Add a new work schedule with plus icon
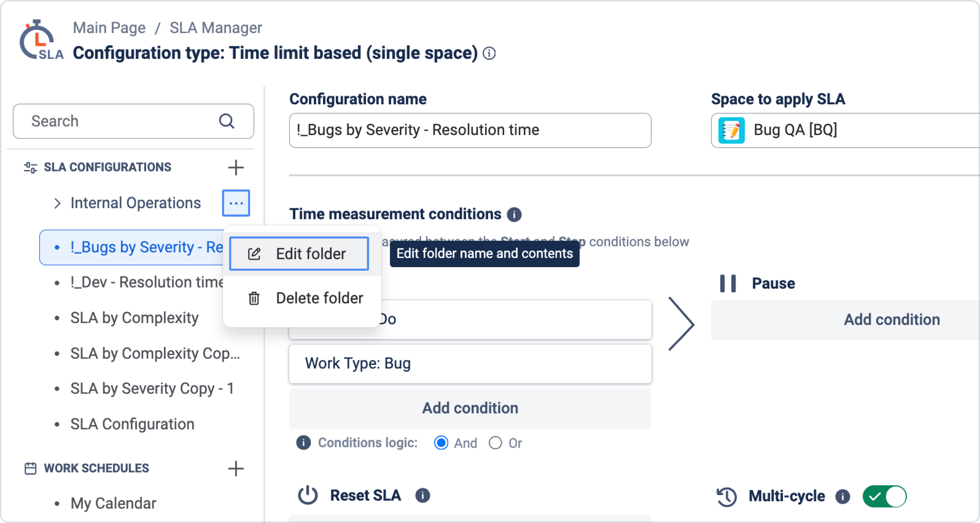 pos(236,469)
